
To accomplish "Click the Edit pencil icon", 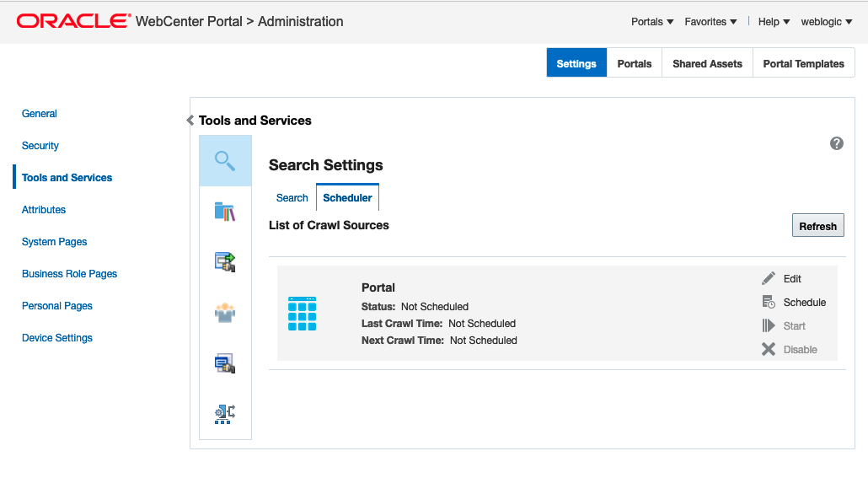I will pyautogui.click(x=769, y=278).
